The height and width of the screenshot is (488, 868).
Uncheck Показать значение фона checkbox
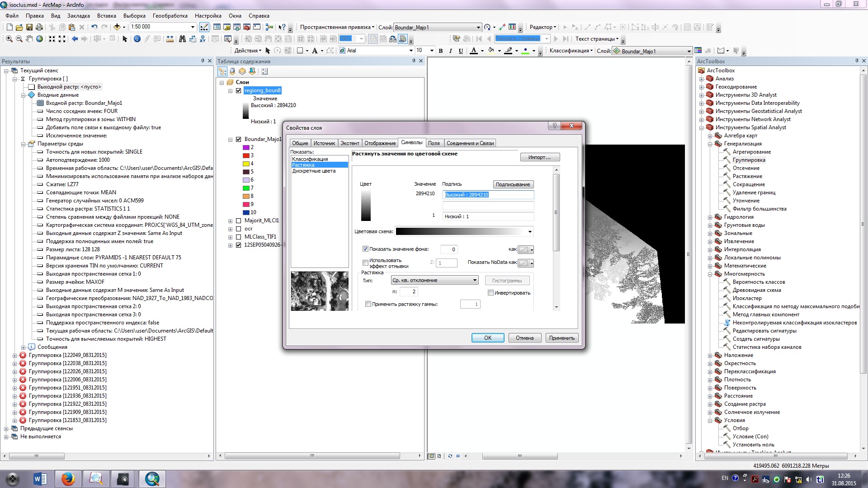365,249
